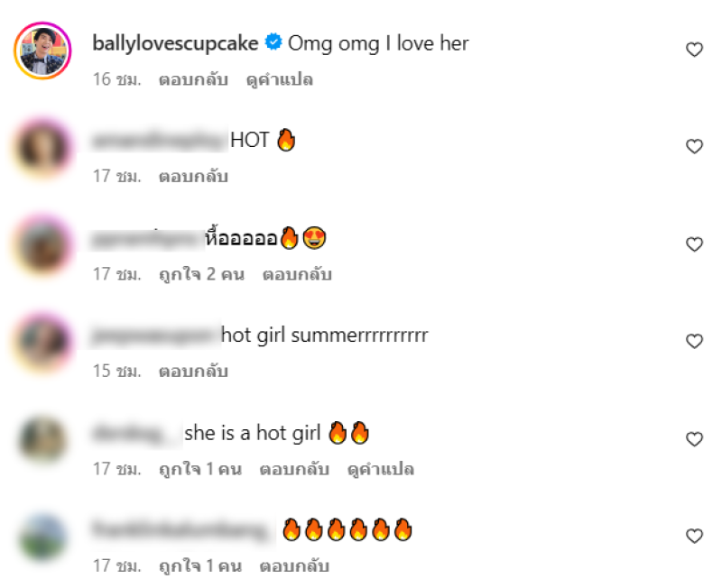Open ballylovescupcake username profile link
The width and height of the screenshot is (722, 588).
click(x=175, y=43)
